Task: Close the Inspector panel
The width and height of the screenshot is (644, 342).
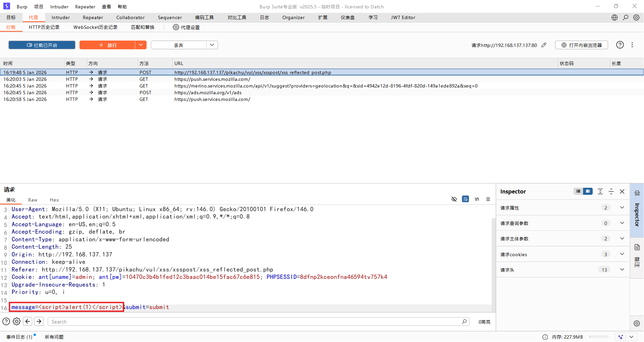Action: point(622,191)
